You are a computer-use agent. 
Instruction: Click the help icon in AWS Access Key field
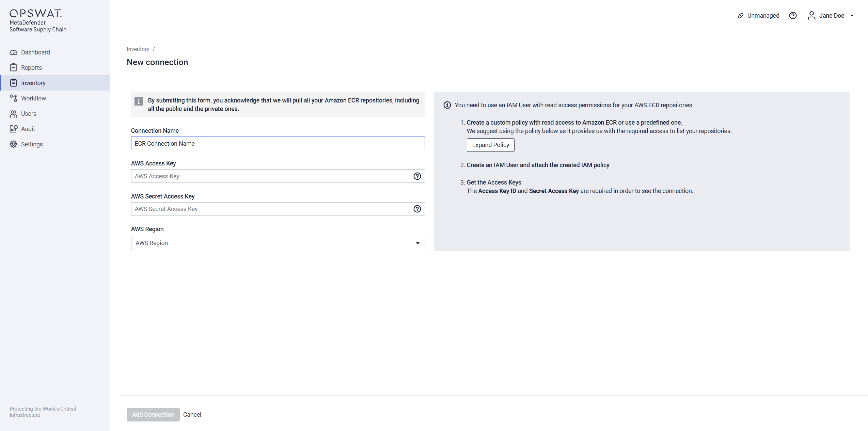(x=417, y=176)
